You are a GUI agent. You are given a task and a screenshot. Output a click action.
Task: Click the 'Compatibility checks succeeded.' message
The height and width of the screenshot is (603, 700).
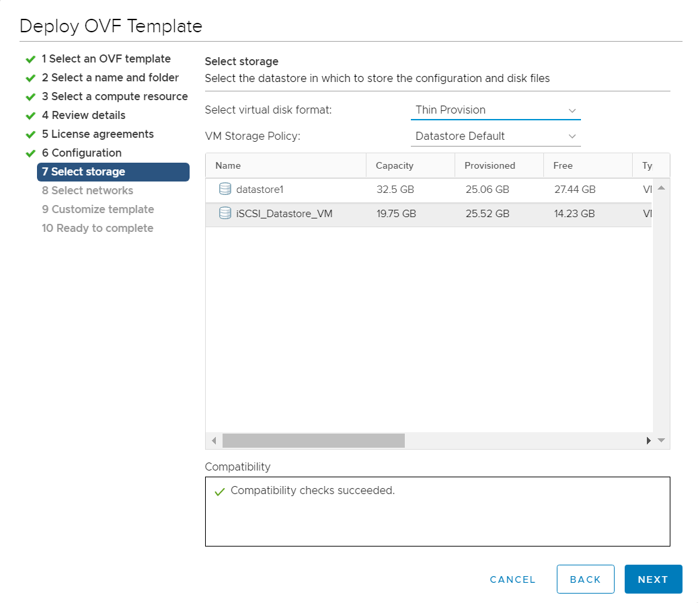coord(313,490)
